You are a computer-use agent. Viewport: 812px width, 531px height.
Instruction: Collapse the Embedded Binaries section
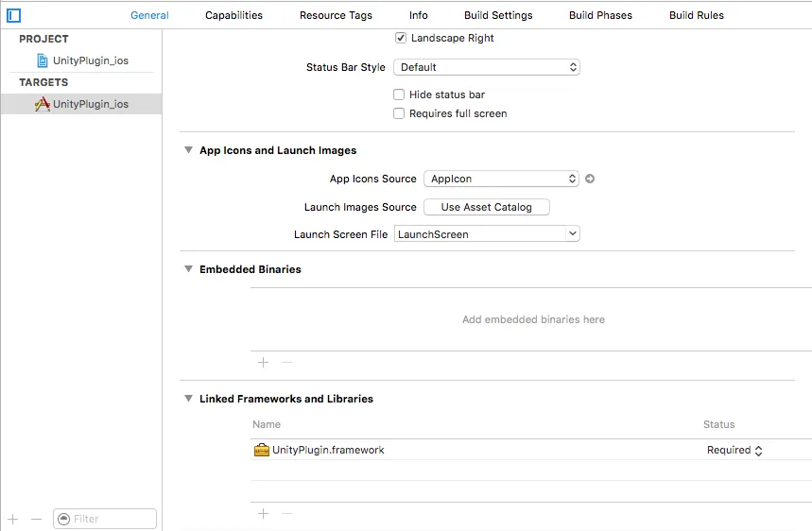click(188, 269)
